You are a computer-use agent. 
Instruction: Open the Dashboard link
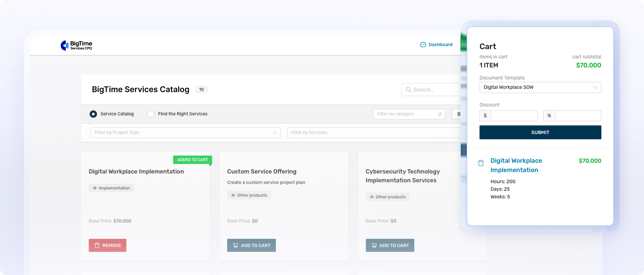pyautogui.click(x=440, y=45)
